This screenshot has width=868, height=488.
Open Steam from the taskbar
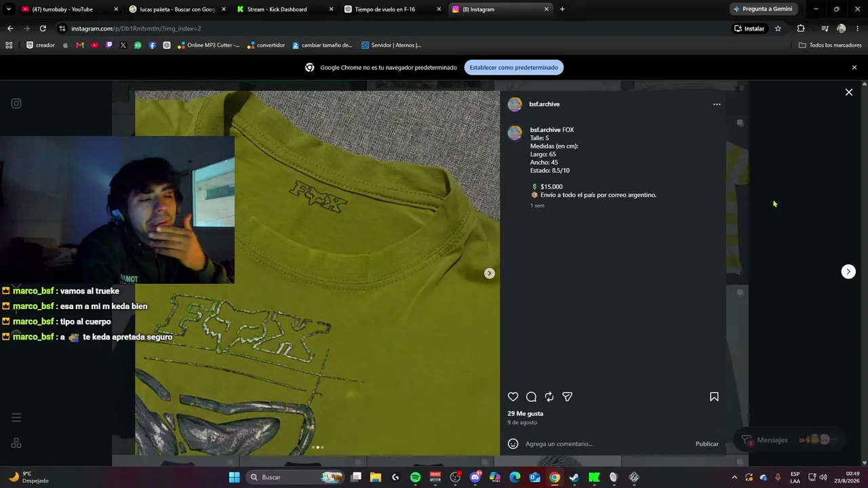[574, 477]
